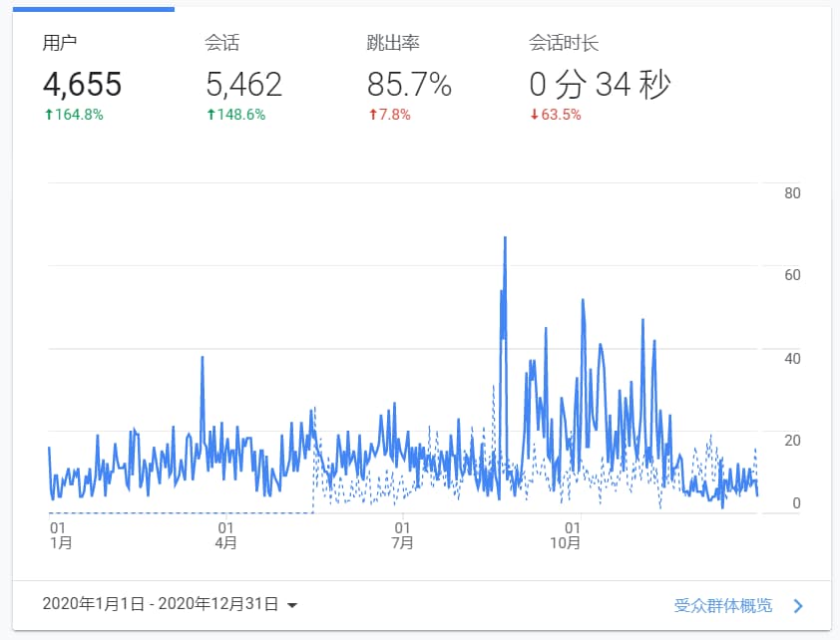Click the 85.7% bounce rate figure

tap(408, 84)
